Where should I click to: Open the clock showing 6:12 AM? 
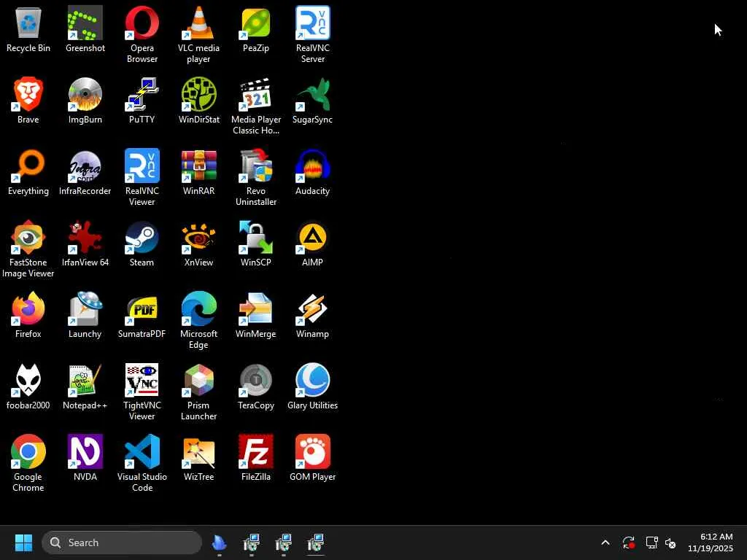(711, 542)
